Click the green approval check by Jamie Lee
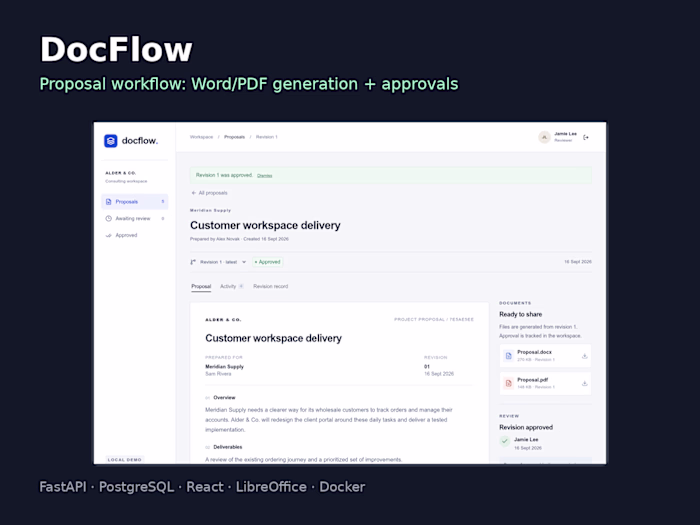 (504, 441)
